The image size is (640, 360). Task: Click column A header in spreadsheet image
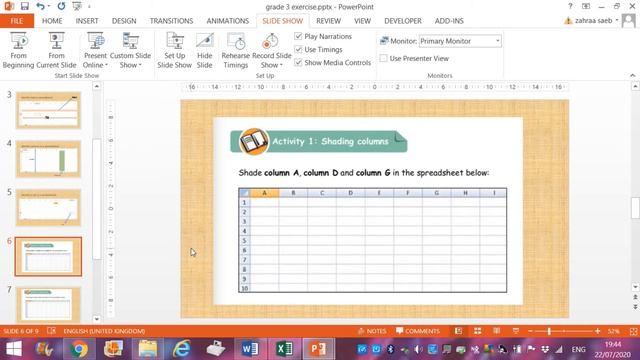264,193
